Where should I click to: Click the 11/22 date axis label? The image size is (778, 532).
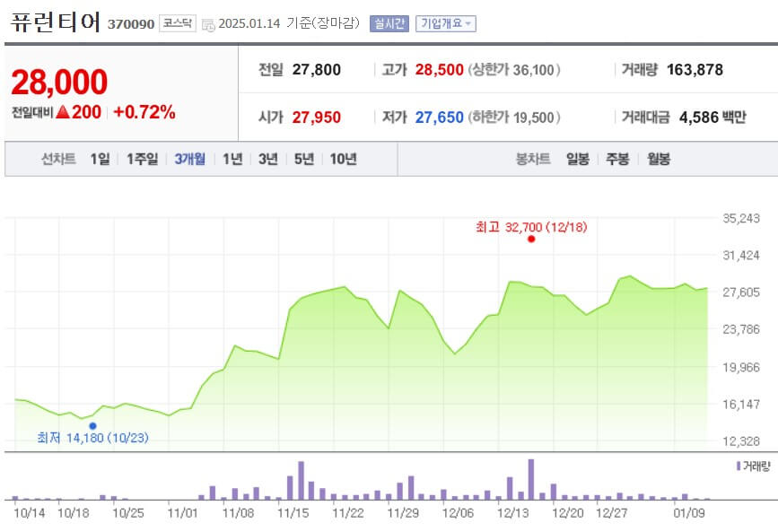(x=348, y=513)
